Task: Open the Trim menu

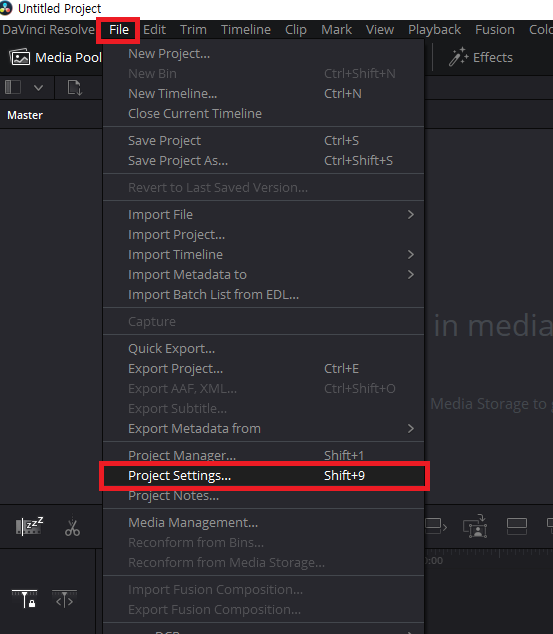Action: 193,30
